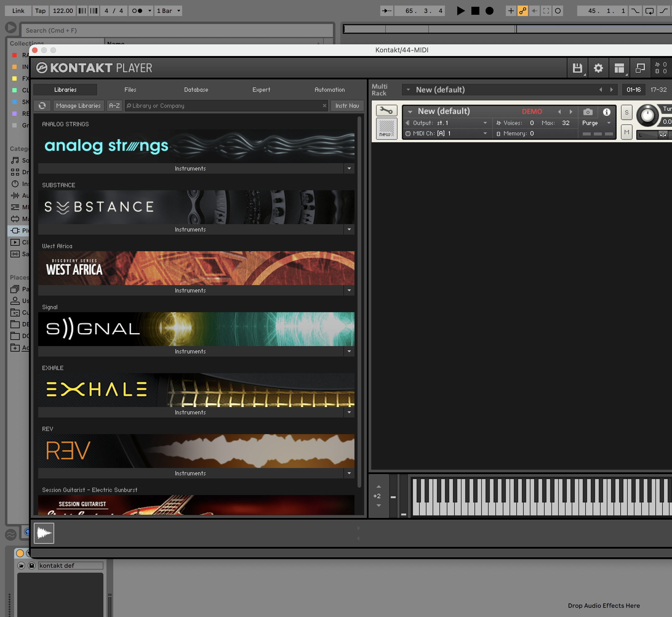The width and height of the screenshot is (672, 617).
Task: Click Ableton Tap tempo button
Action: [x=40, y=11]
